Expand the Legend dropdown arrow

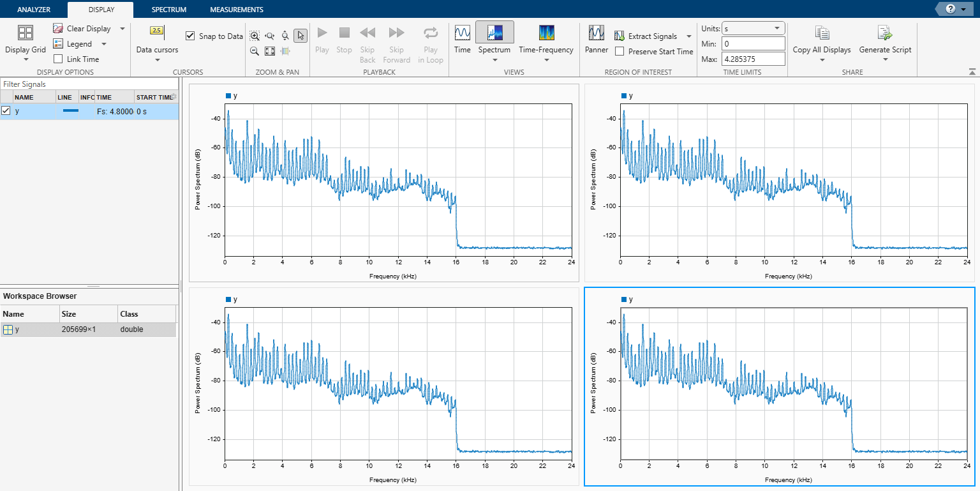[104, 44]
